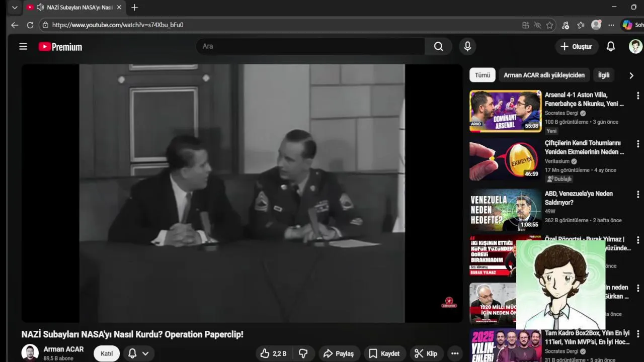Open a new browser tab with plus
The image size is (644, 362).
pos(134,8)
